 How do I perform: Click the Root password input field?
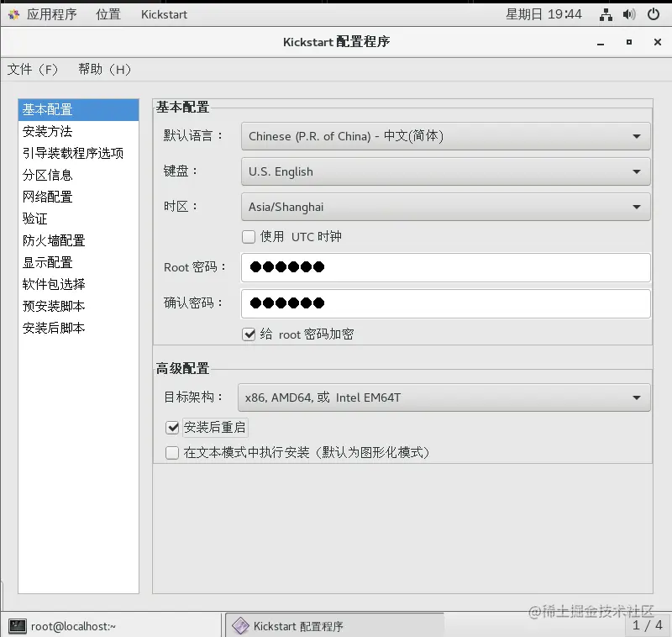click(446, 267)
